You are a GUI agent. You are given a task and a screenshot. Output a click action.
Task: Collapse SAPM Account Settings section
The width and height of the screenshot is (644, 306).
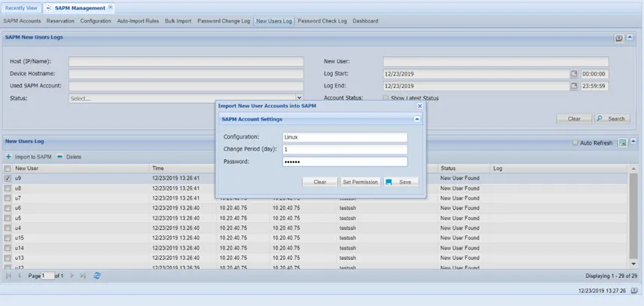coord(417,119)
